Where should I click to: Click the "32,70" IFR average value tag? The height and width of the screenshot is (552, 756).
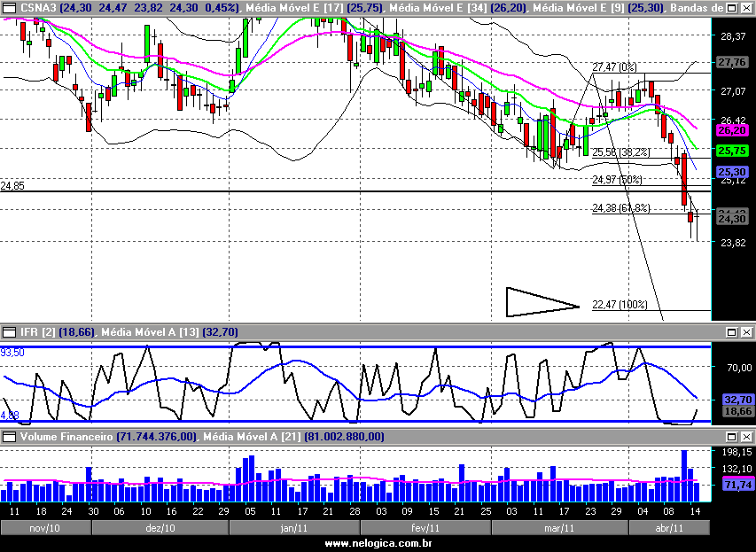(x=737, y=400)
